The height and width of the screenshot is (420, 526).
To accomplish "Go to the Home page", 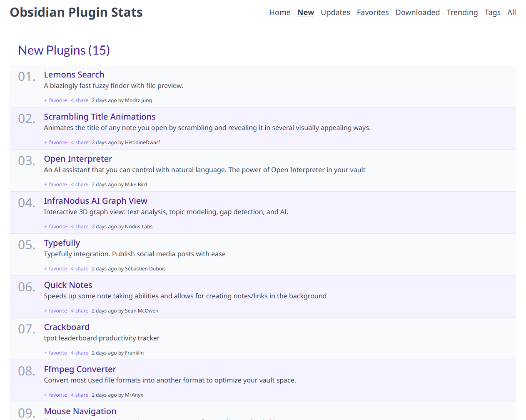I will [x=280, y=12].
